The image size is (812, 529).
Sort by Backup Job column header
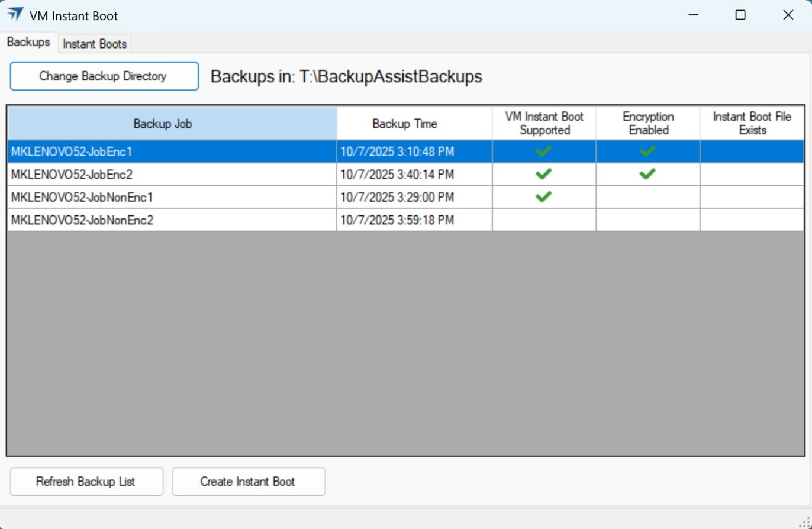pyautogui.click(x=172, y=124)
